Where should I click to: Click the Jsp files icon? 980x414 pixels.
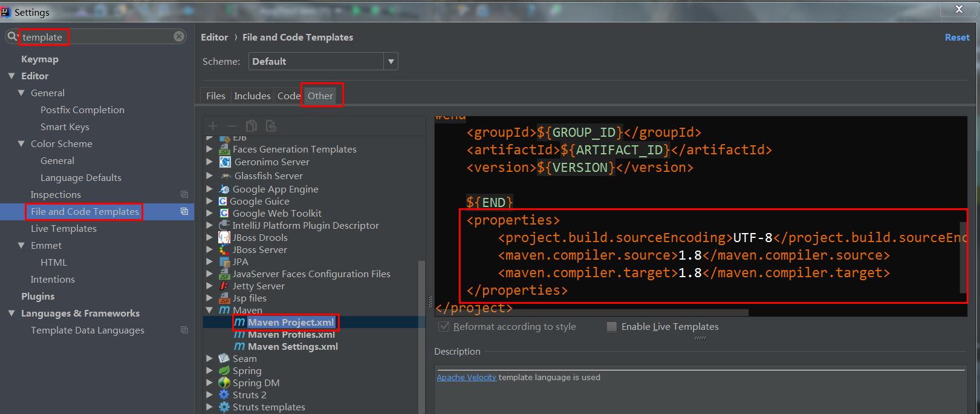pos(224,298)
